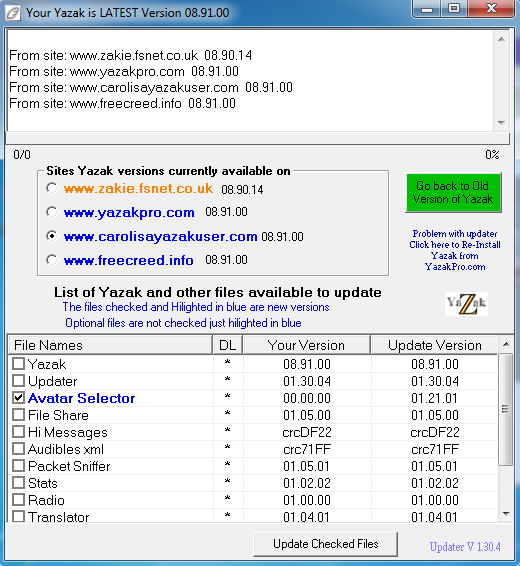
Task: Close the Yazak updater window
Action: click(491, 9)
